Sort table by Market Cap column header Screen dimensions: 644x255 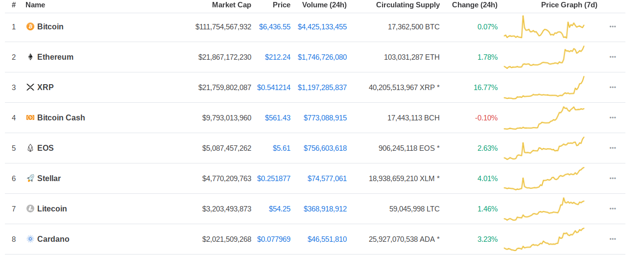232,5
